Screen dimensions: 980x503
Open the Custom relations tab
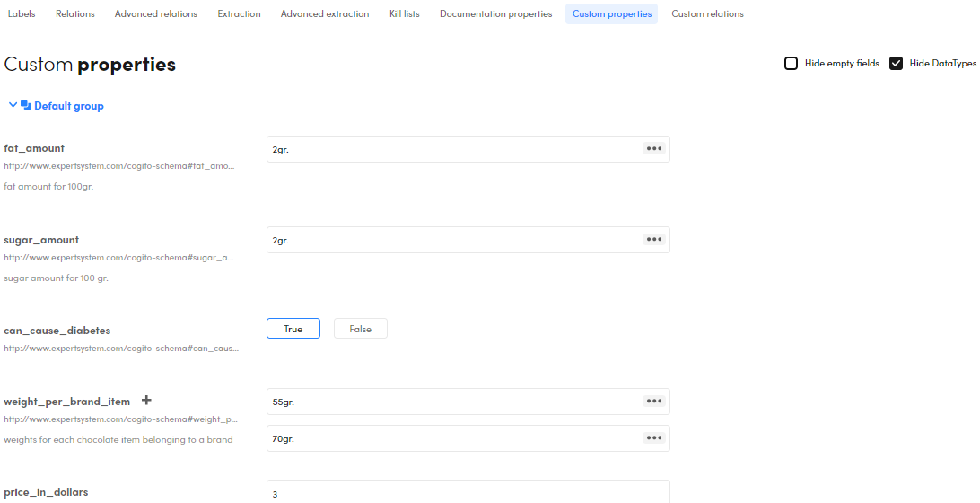(x=707, y=14)
